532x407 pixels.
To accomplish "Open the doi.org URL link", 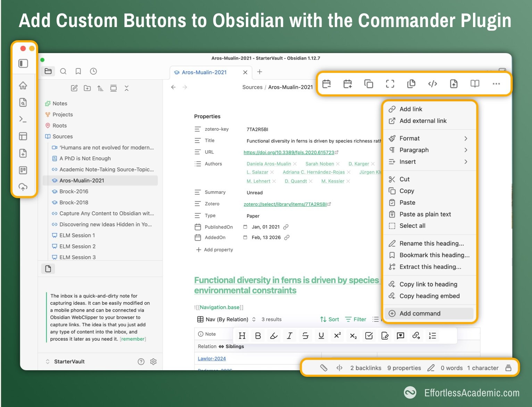I will click(x=289, y=152).
